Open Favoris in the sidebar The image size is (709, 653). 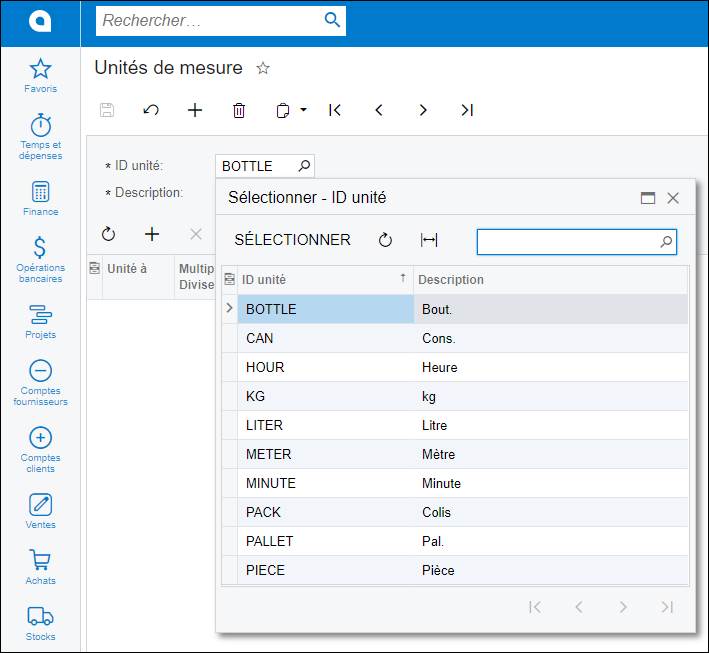click(x=40, y=76)
